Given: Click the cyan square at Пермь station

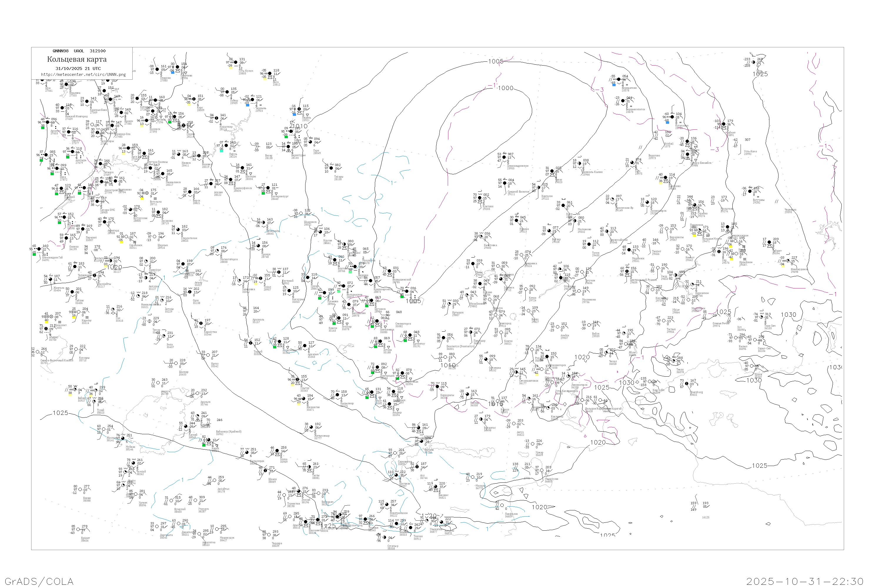Looking at the screenshot, I should [x=222, y=151].
